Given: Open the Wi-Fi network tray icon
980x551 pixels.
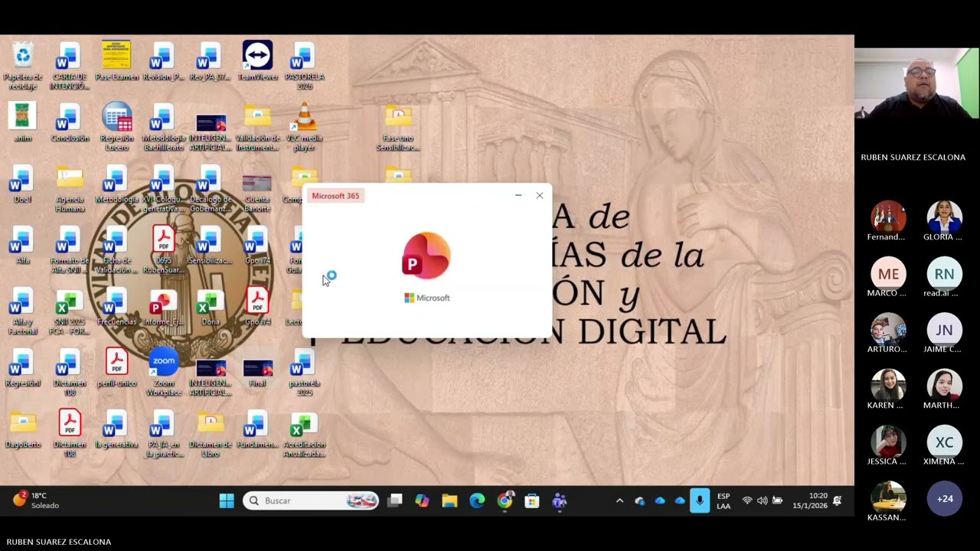Looking at the screenshot, I should 747,500.
